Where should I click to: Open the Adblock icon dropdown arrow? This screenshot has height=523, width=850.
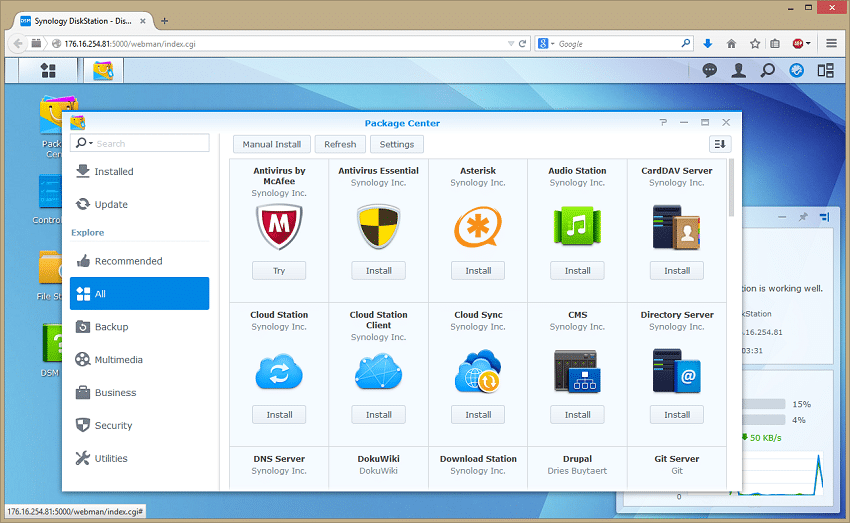808,43
